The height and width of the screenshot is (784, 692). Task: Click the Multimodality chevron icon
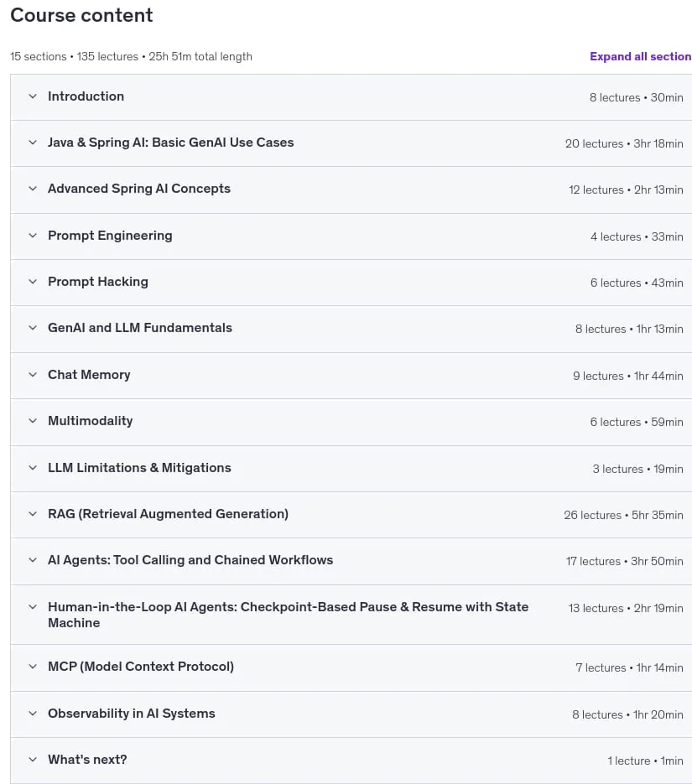(33, 421)
